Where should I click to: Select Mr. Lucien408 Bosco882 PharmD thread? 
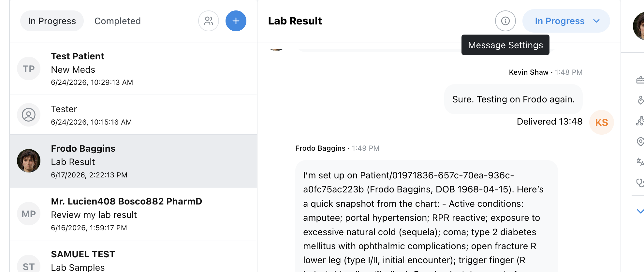pyautogui.click(x=133, y=214)
